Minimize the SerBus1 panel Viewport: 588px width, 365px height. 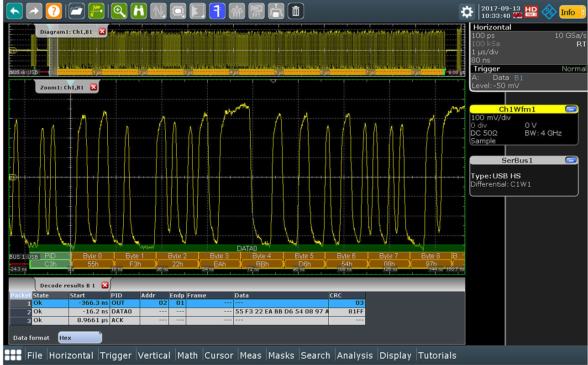[570, 160]
